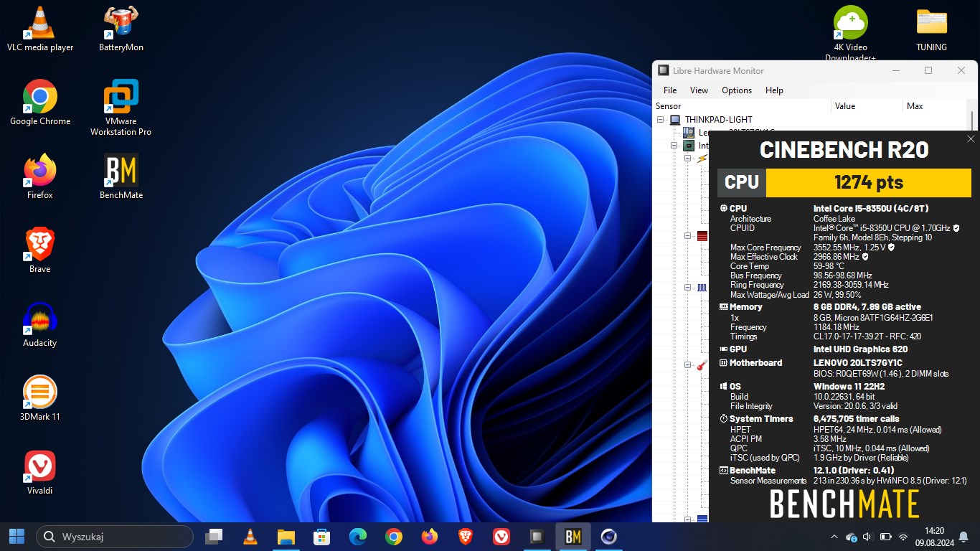Open VLC media player desktop shortcut
Screen dimensions: 980x551
click(x=40, y=29)
